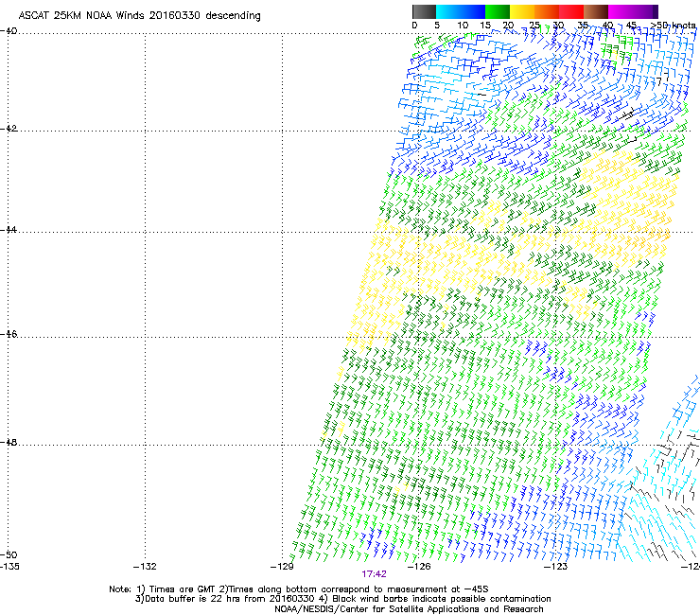Click the green 15-20 knots color segment
This screenshot has width=700, height=615.
pyautogui.click(x=498, y=11)
